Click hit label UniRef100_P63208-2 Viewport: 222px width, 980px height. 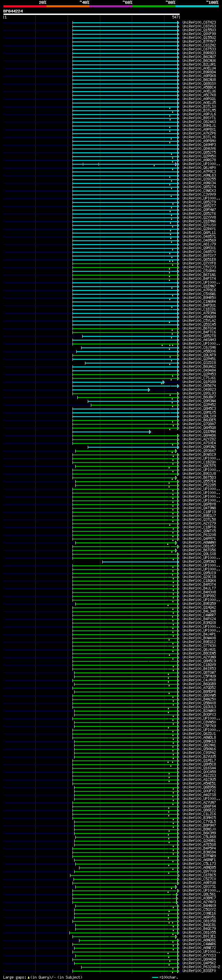(201, 967)
